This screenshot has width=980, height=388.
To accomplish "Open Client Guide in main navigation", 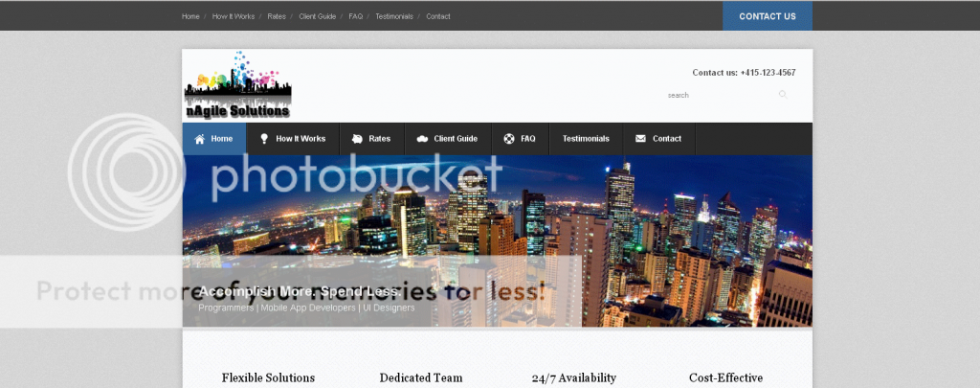I will 448,139.
